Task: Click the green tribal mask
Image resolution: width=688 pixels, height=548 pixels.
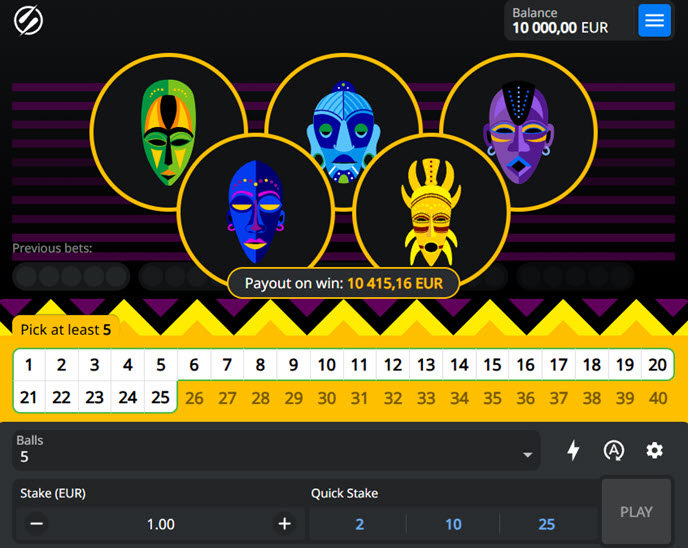Action: tap(168, 132)
